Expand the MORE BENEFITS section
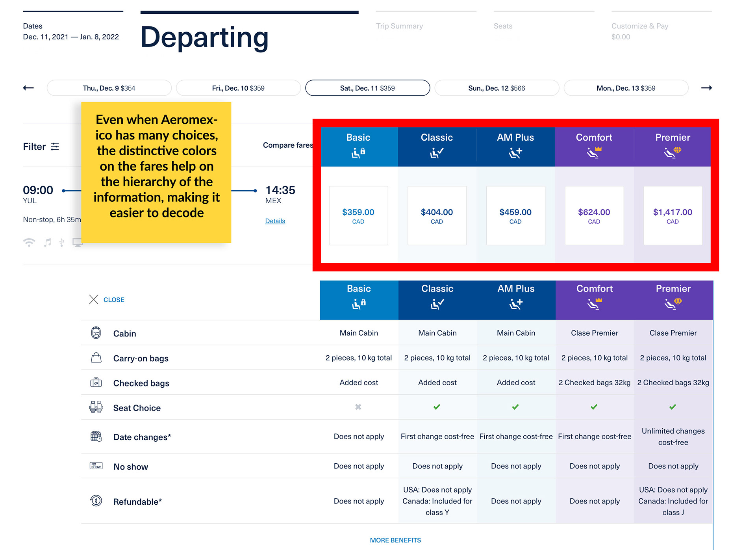 click(395, 540)
